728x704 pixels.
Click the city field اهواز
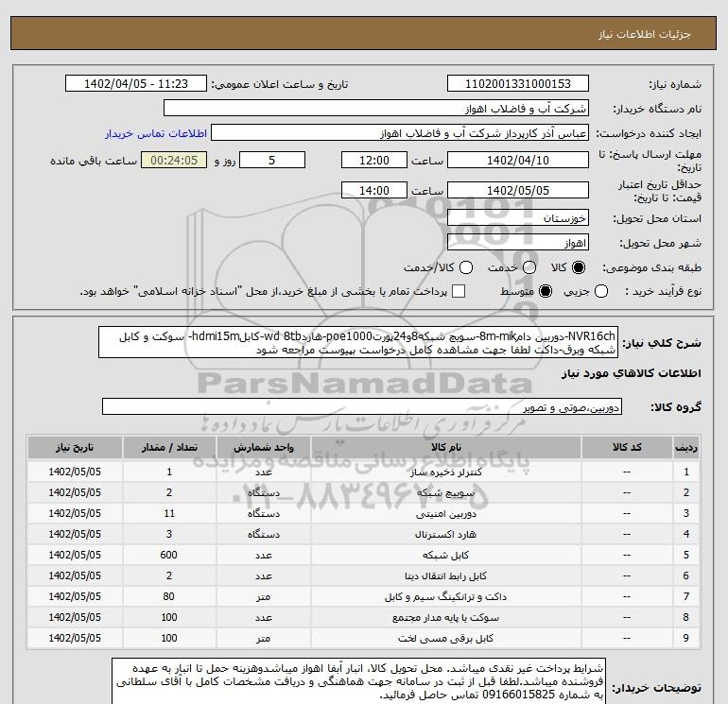click(518, 243)
